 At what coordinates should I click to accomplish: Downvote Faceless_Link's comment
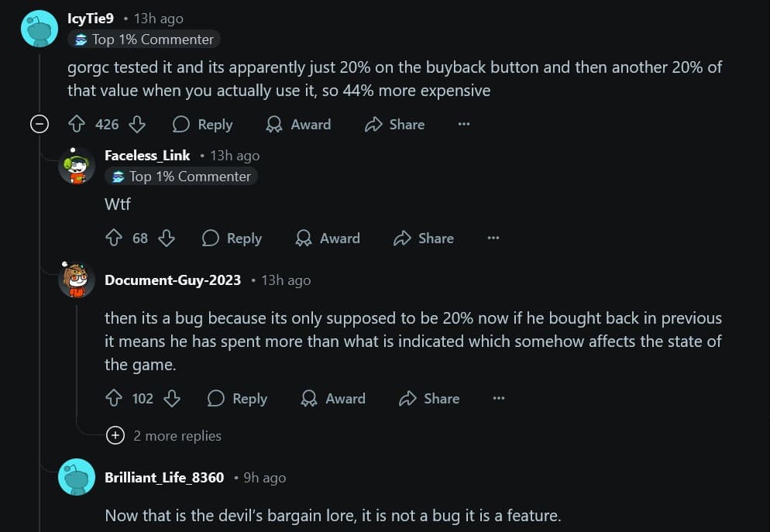(x=167, y=239)
